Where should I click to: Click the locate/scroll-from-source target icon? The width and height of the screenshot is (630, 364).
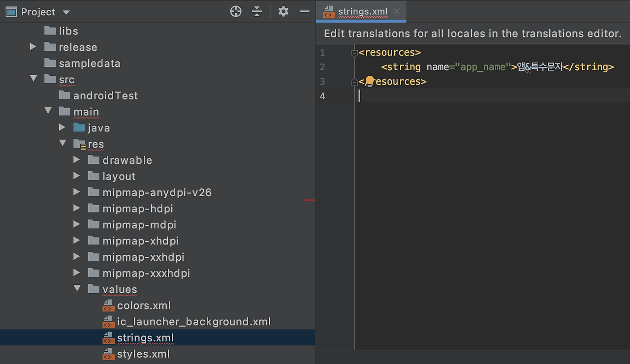point(236,11)
